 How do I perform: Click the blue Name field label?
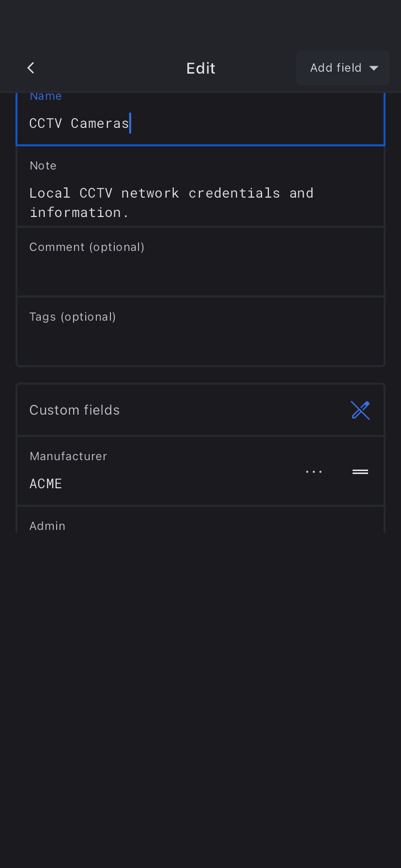tap(46, 96)
